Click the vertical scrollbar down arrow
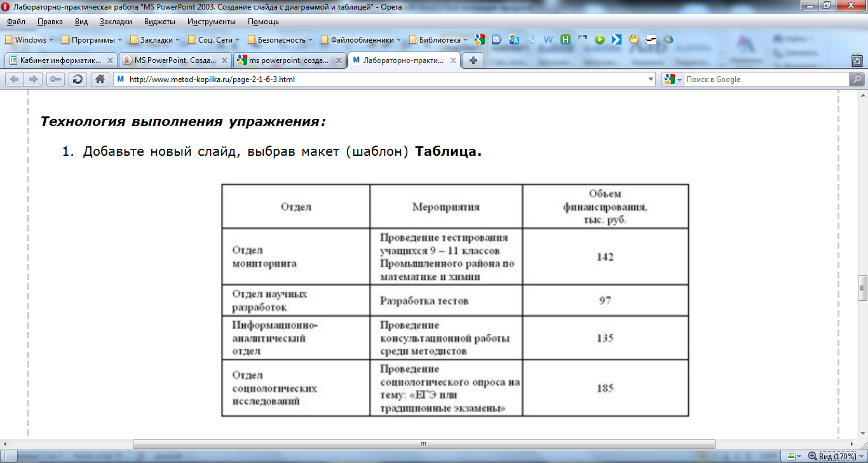Viewport: 868px width, 463px height. [862, 434]
